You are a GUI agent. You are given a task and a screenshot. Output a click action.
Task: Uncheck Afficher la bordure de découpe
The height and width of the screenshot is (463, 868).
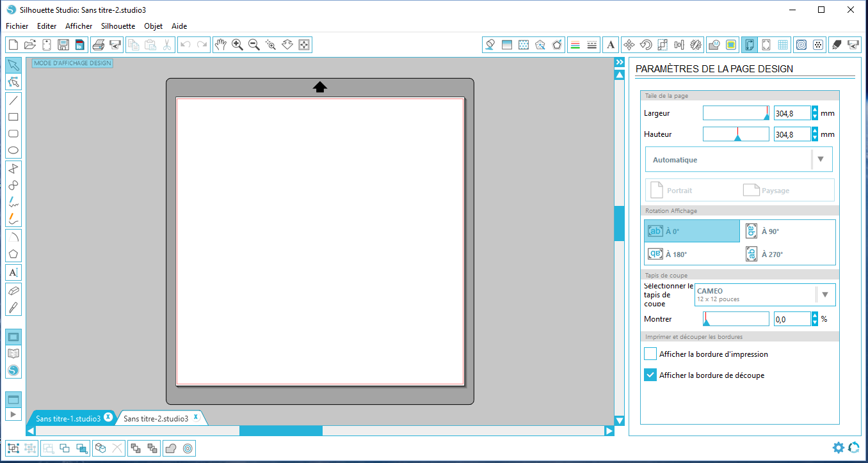pyautogui.click(x=650, y=375)
